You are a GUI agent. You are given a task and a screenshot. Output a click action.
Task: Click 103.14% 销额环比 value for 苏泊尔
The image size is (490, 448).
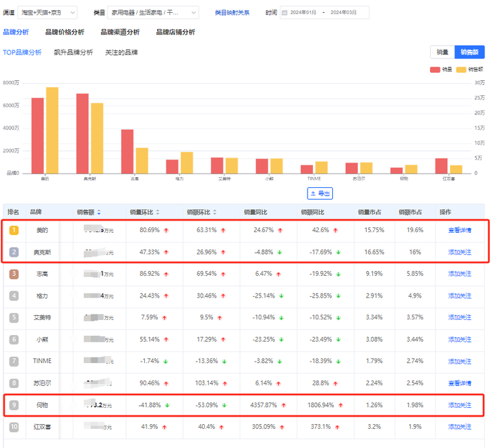tap(207, 383)
